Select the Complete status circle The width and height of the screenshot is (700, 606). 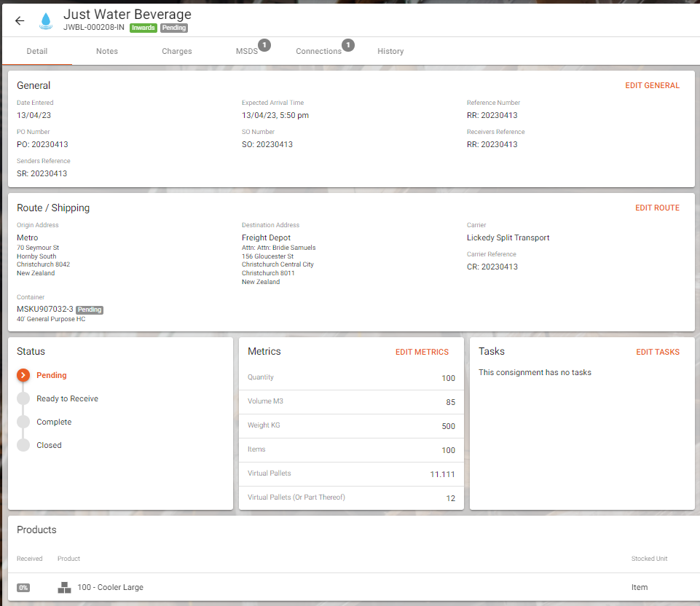point(23,422)
